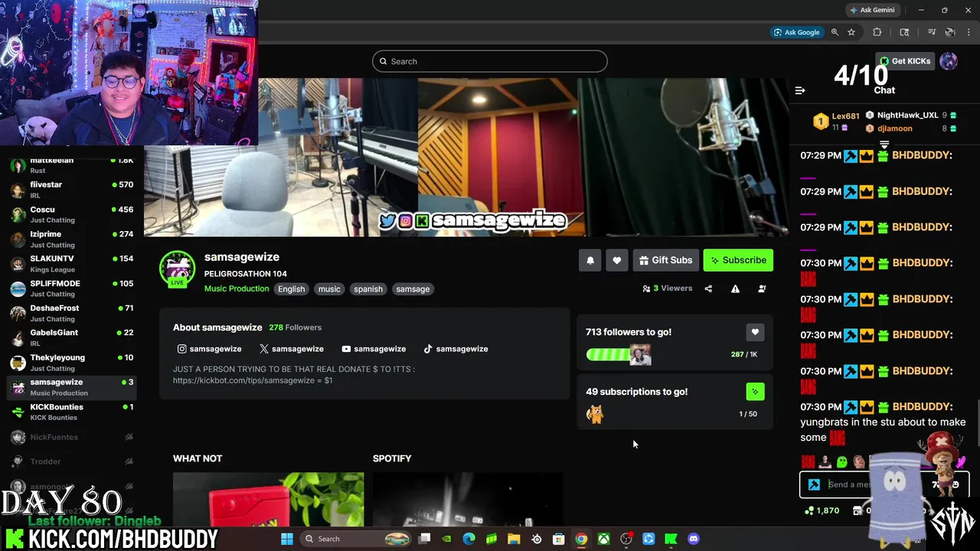Open browser zoom magnifier icon
The height and width of the screenshot is (551, 980).
click(x=835, y=32)
